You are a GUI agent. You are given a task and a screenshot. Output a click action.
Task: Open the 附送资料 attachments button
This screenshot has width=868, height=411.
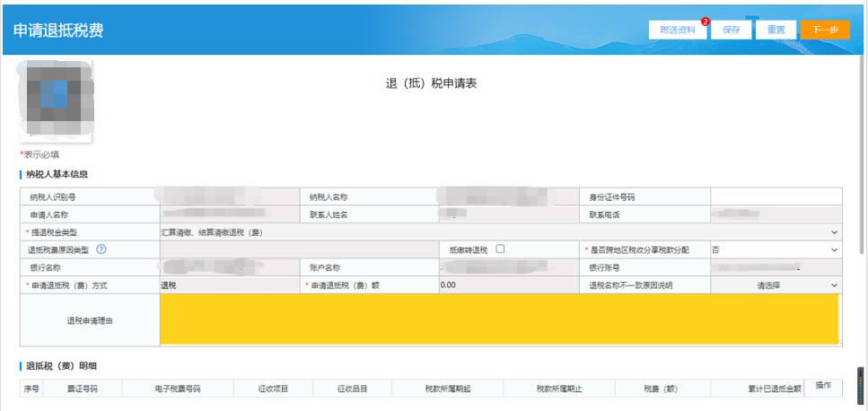[x=678, y=30]
